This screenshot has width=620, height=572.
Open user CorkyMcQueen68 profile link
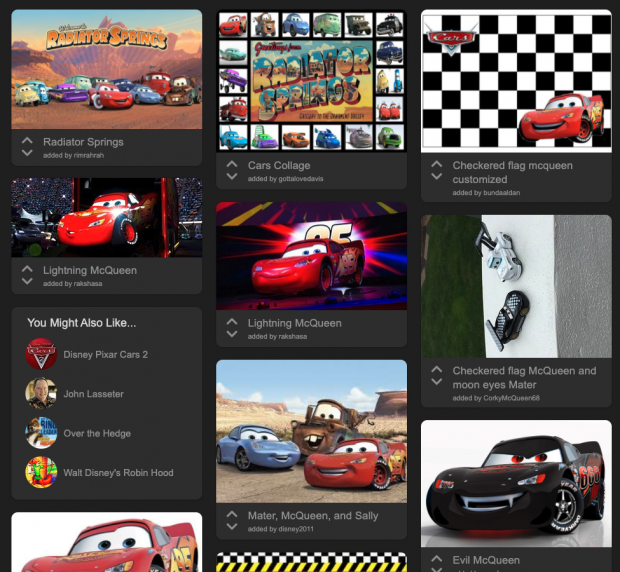tap(512, 398)
